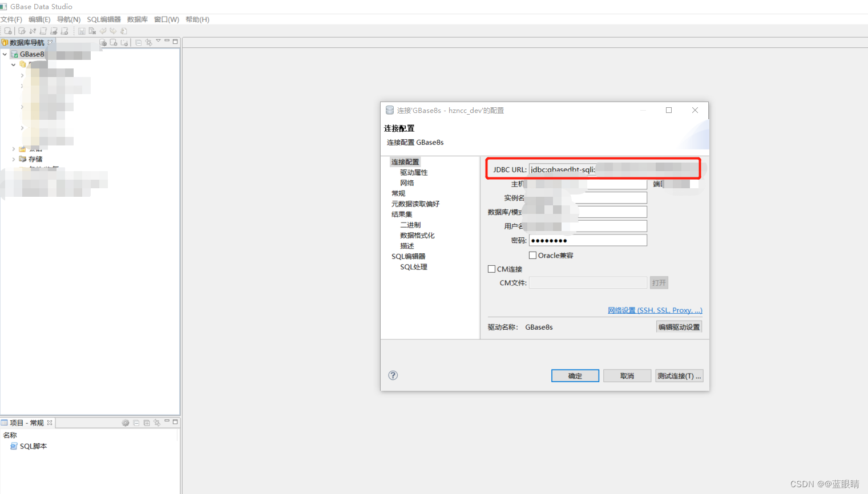This screenshot has height=494, width=868.
Task: Select 驱动属性 in the settings tree
Action: pyautogui.click(x=414, y=172)
